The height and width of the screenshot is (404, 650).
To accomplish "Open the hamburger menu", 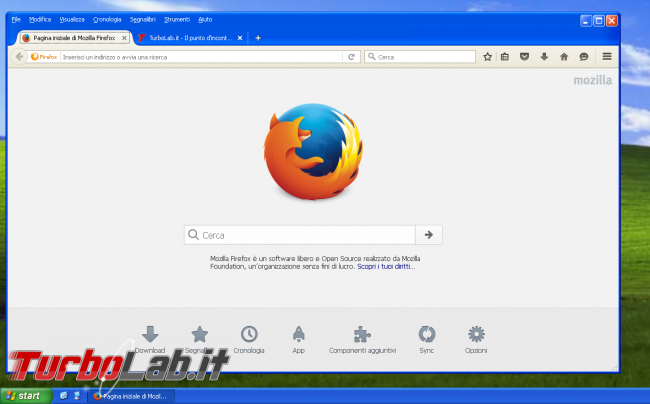I will coord(607,56).
